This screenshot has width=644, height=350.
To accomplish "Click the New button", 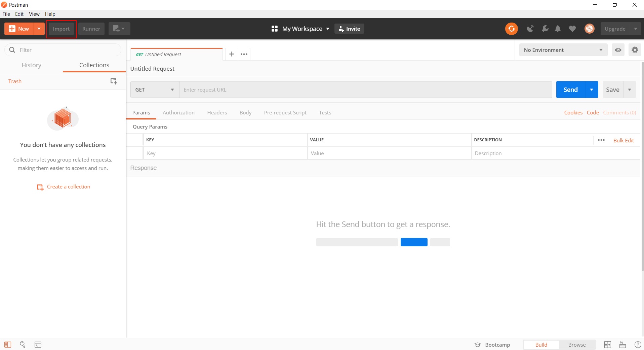I will coord(19,29).
